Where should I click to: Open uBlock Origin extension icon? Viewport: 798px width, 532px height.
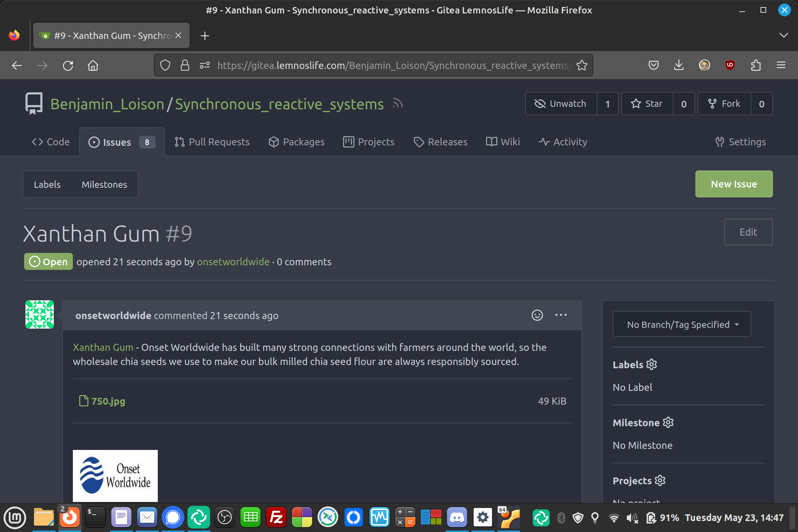tap(730, 65)
